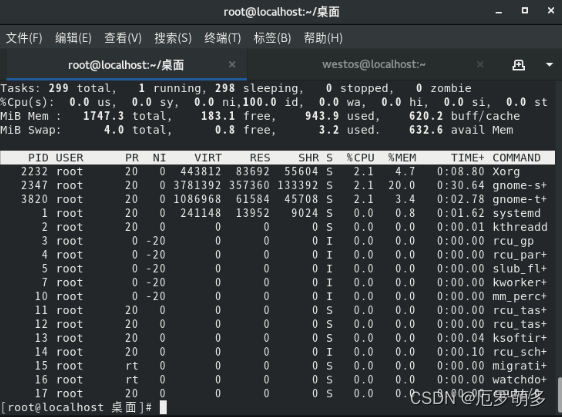Select the root@localhost:~/桌面 tab
This screenshot has width=562, height=417.
point(126,65)
